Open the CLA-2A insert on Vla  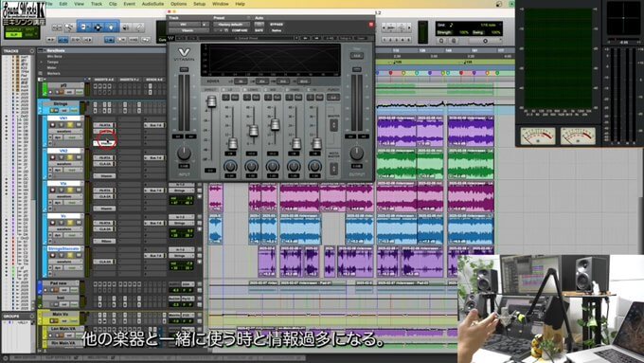[104, 196]
